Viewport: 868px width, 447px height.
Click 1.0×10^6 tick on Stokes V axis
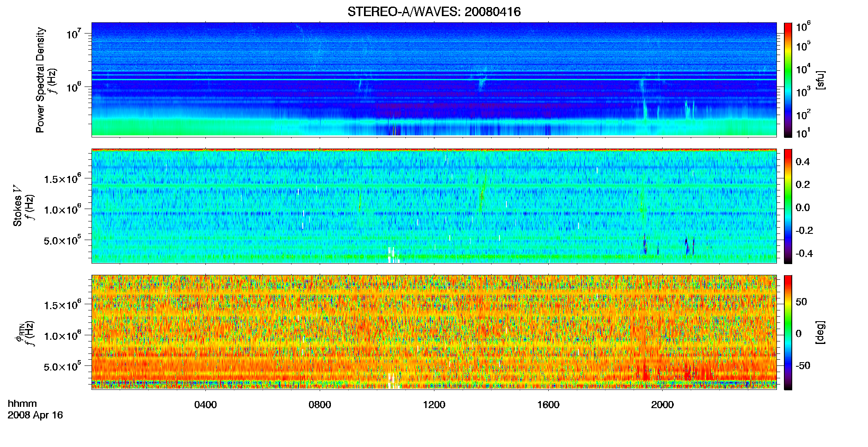pyautogui.click(x=63, y=210)
